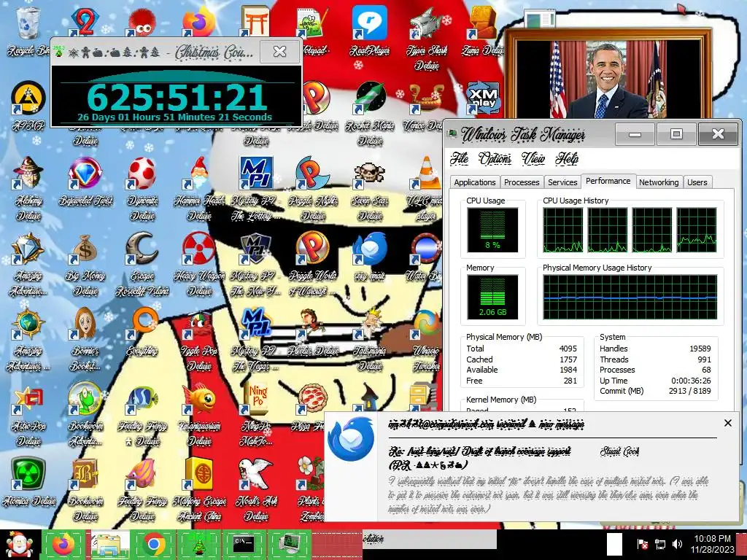Switch to the Applications tab

[474, 182]
